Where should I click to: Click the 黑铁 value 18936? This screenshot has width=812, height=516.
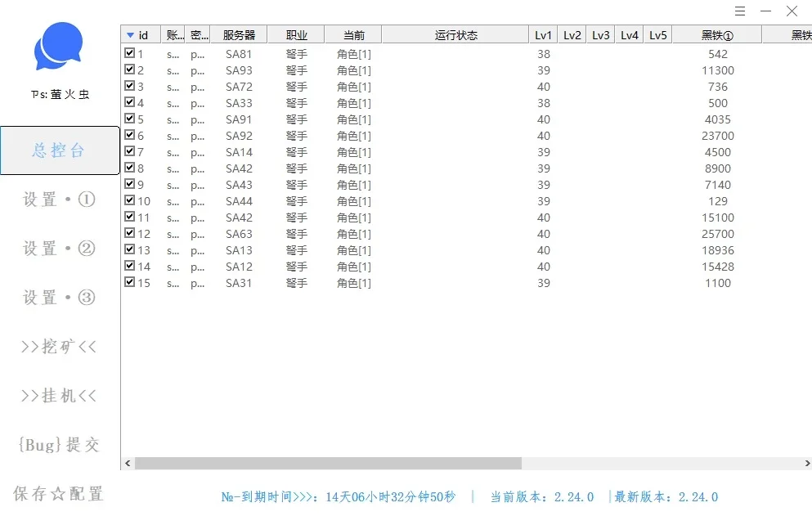point(718,250)
